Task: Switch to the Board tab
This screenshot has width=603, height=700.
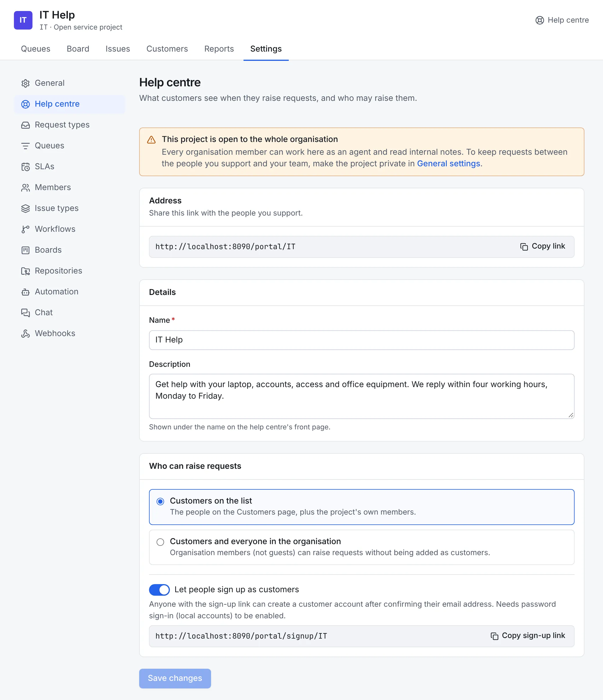Action: [78, 49]
